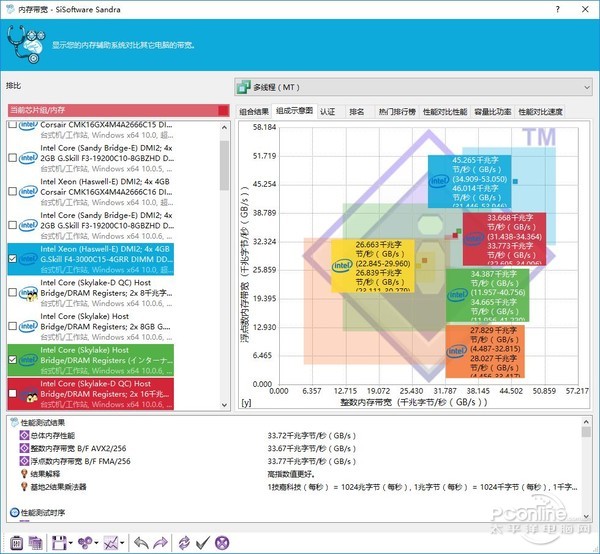This screenshot has width=600, height=554.
Task: Click Intel logo of Corsair CMK16GX4M4A2666C16 row
Action: click(28, 191)
